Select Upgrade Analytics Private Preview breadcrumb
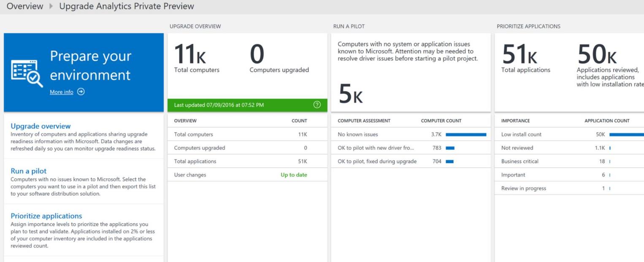The height and width of the screenshot is (262, 644). tap(127, 6)
